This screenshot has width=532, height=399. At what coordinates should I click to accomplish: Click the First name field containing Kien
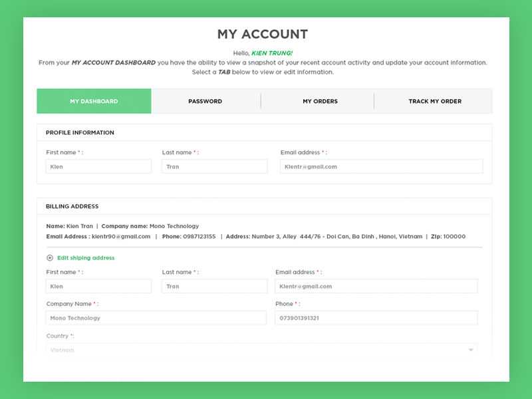coord(98,166)
